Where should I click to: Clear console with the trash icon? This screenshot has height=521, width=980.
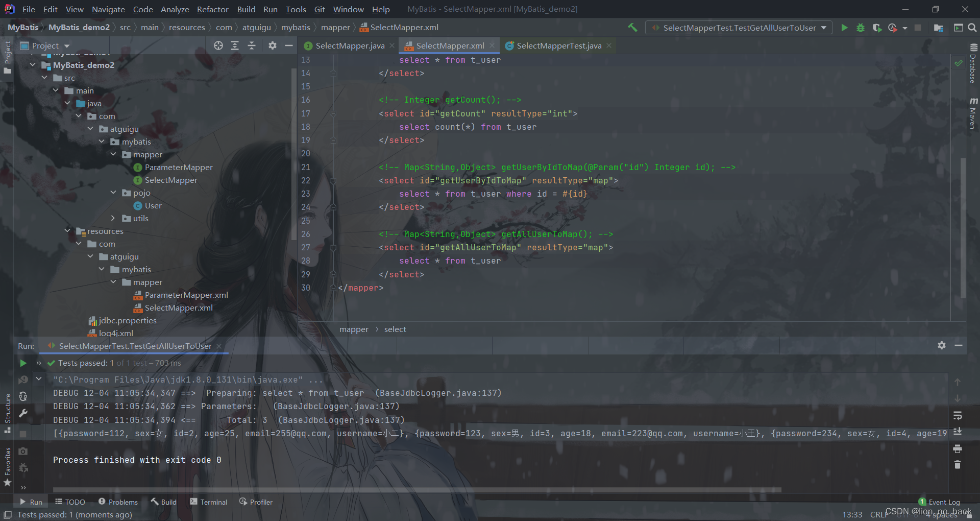(x=958, y=465)
